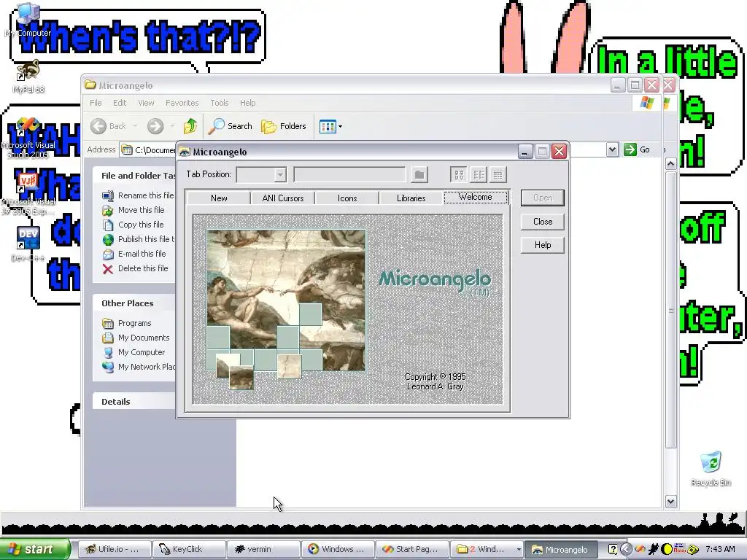Click Copy this file
The height and width of the screenshot is (560, 747).
point(141,225)
